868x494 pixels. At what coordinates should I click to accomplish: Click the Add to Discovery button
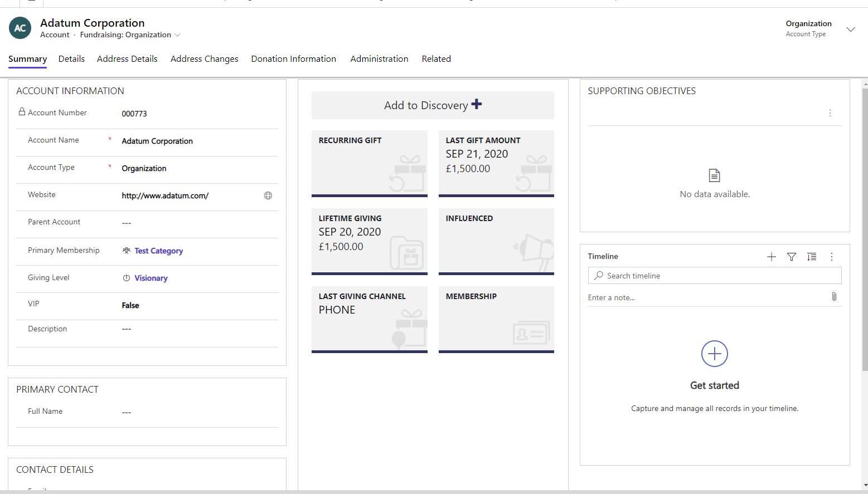click(x=433, y=105)
